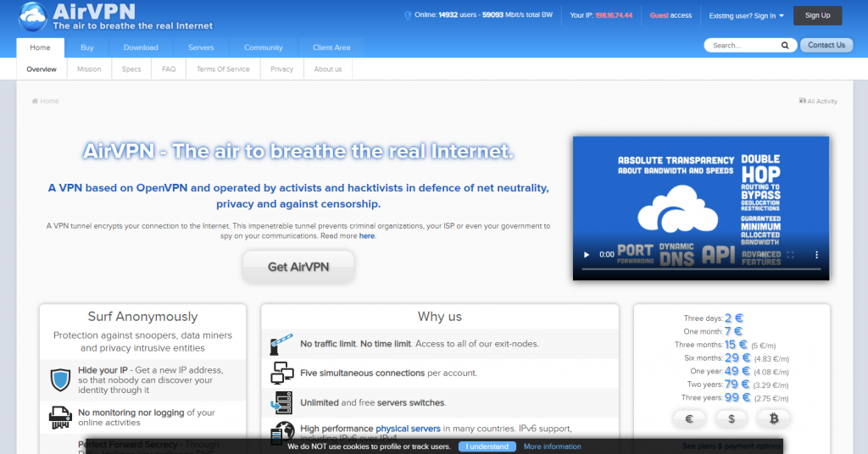Click the Get AirVPN button
This screenshot has height=454, width=868.
[298, 267]
